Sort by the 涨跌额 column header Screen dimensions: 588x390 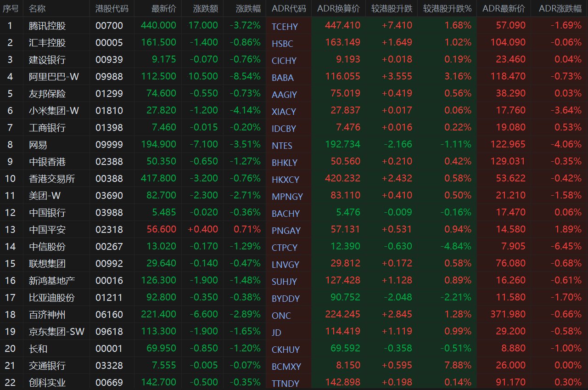pos(205,9)
